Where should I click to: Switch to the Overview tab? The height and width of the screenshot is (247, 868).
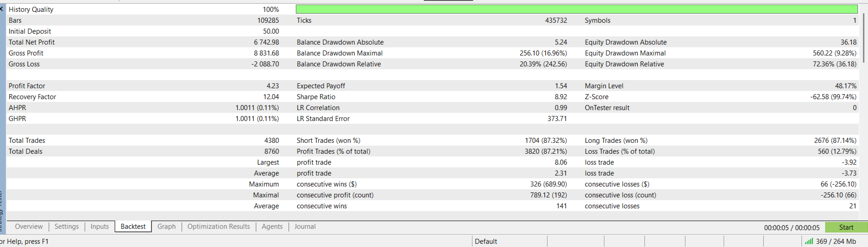29,227
